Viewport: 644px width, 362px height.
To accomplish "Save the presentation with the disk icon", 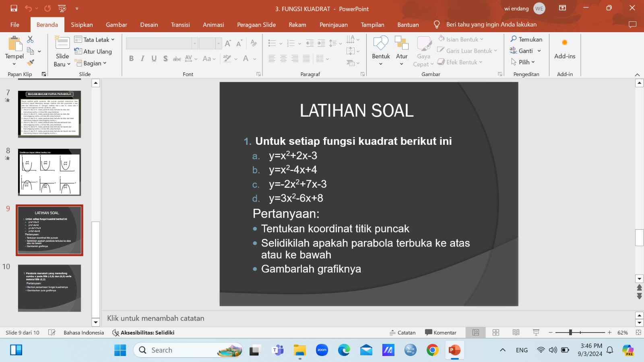I will [14, 8].
